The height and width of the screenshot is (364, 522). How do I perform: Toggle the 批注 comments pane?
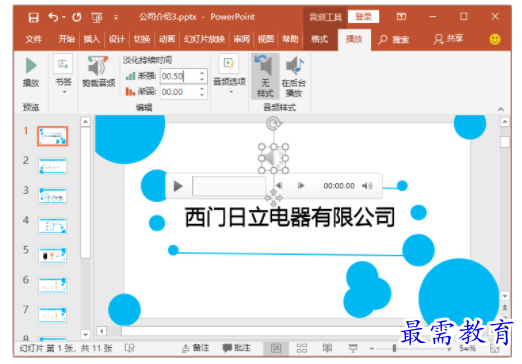click(x=237, y=348)
